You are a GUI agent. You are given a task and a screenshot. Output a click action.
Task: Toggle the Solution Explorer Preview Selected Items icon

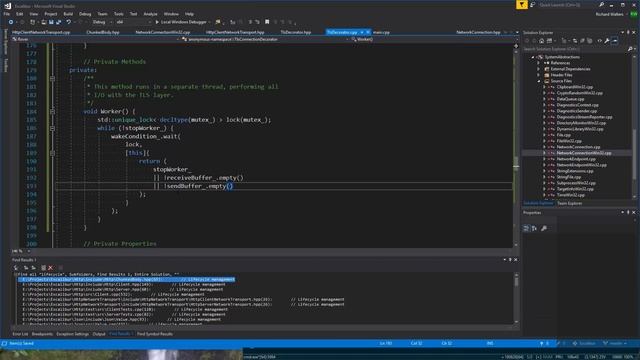tap(615, 41)
